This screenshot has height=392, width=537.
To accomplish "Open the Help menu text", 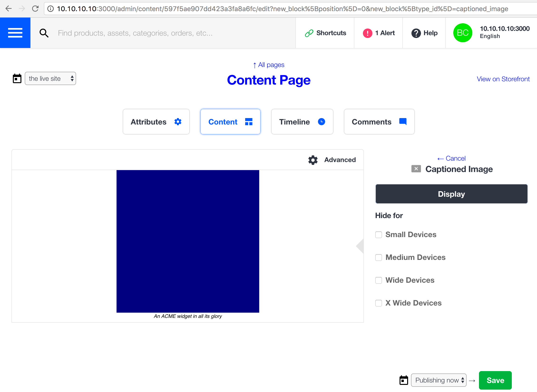I will tap(430, 33).
